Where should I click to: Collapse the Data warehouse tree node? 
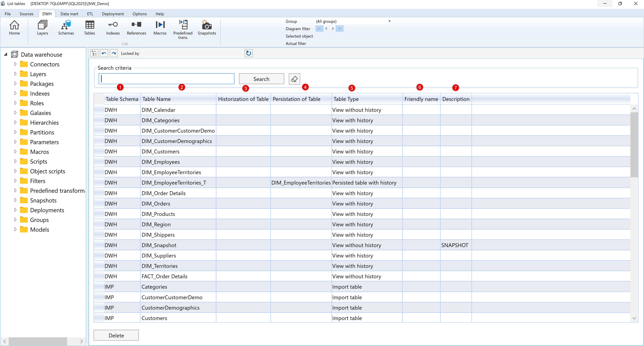coord(6,54)
